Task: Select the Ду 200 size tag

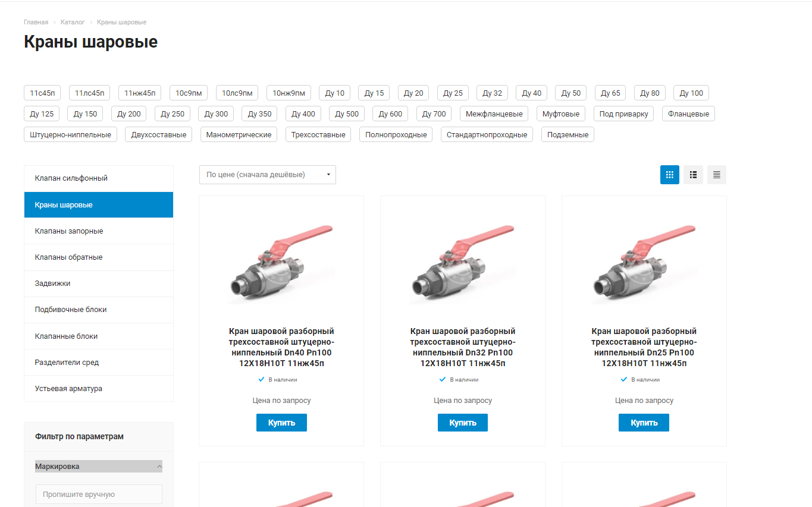Action: click(129, 114)
